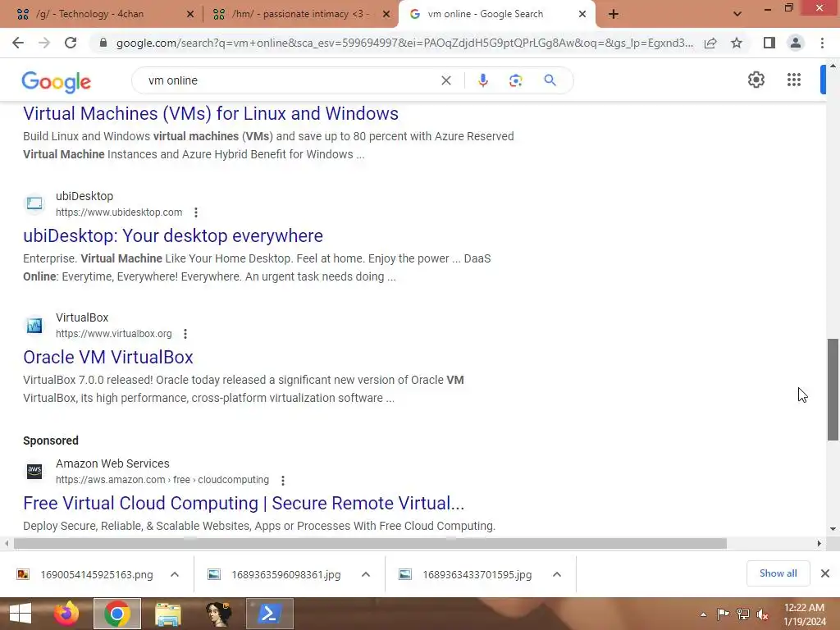
Task: Open Firefox from the taskbar
Action: (x=66, y=614)
